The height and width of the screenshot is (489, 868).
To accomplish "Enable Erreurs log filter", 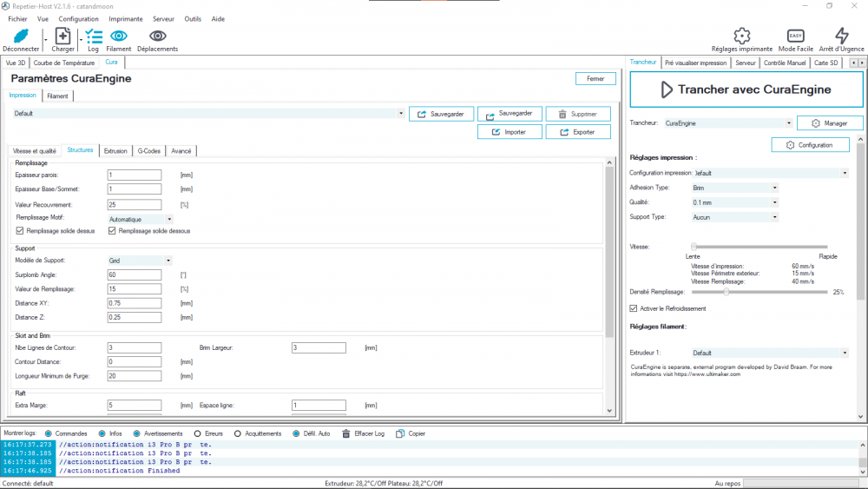I will (x=198, y=433).
